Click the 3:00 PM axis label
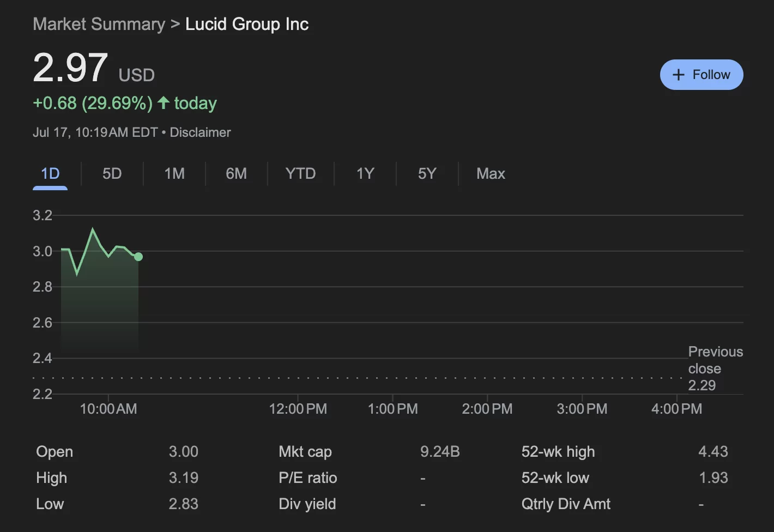 point(582,409)
